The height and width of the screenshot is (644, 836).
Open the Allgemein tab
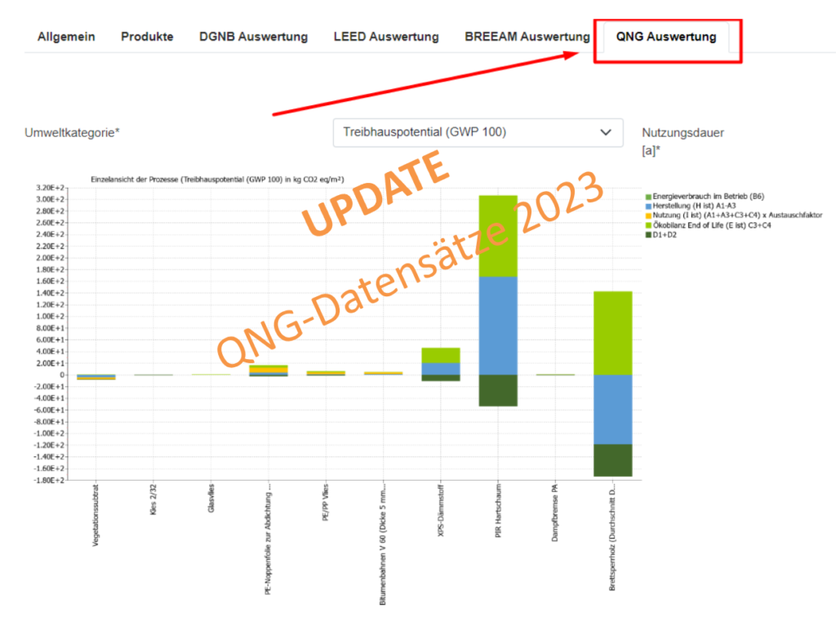[66, 37]
